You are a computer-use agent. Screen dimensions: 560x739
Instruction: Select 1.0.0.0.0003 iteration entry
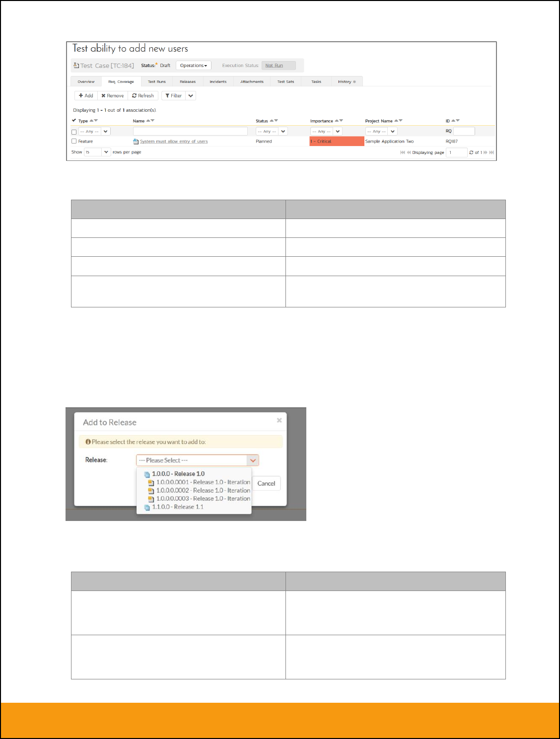coord(203,499)
